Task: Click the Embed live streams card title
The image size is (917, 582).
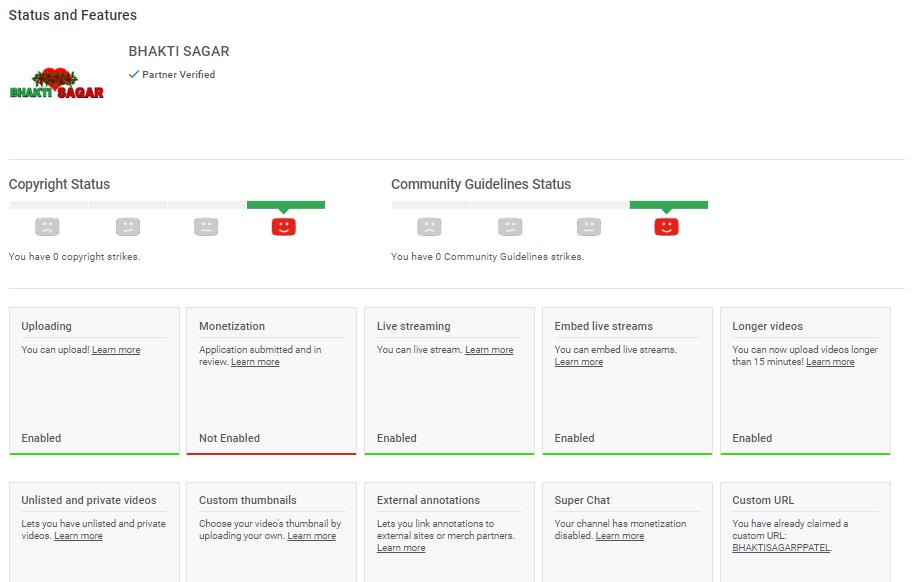Action: (x=604, y=326)
